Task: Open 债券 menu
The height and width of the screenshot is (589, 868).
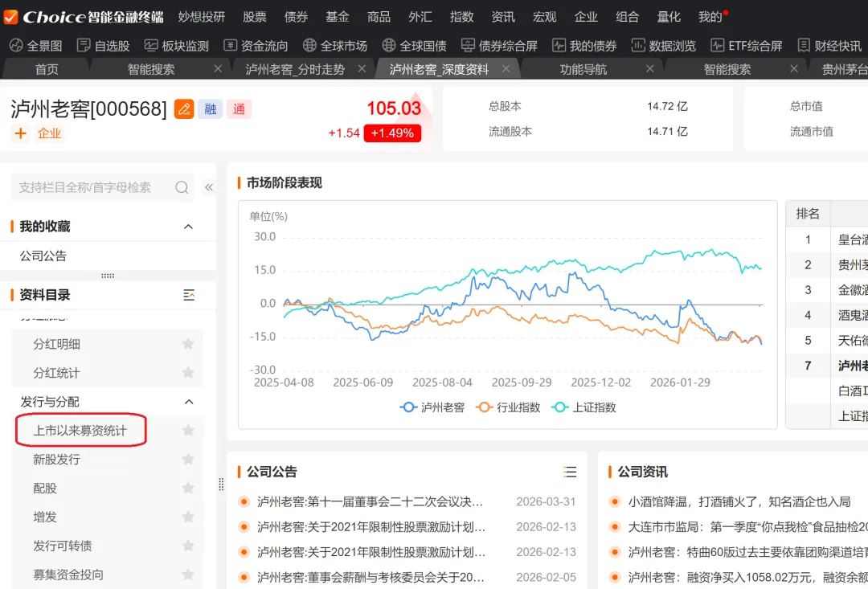Action: [296, 17]
